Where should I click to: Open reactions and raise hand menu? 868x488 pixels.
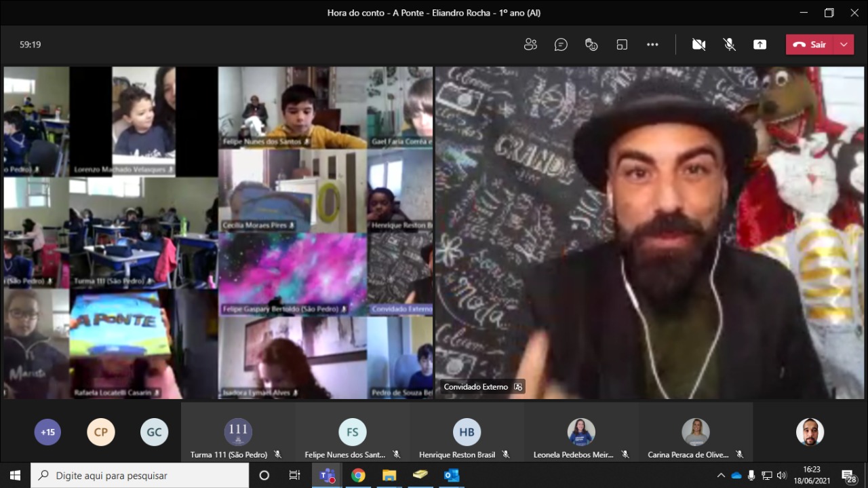click(x=591, y=44)
